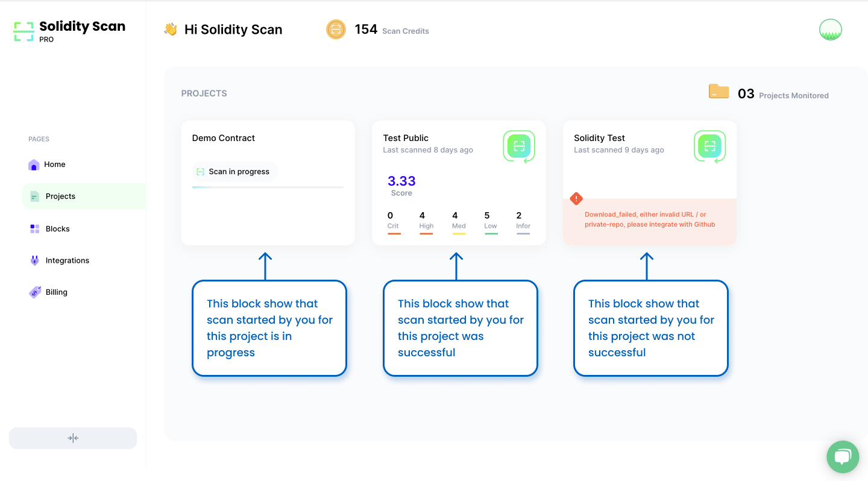Navigate to Blocks in sidebar
Screen dimensions: 868x481
[57, 229]
